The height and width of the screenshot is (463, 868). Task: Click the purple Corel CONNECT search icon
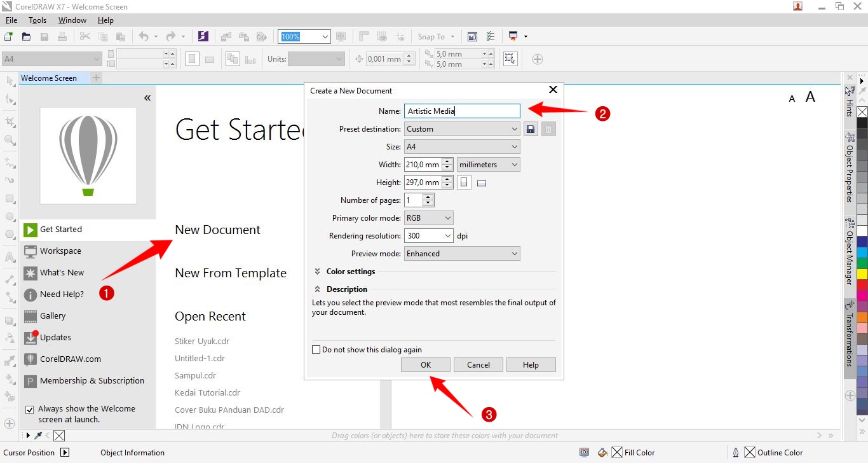pos(203,36)
